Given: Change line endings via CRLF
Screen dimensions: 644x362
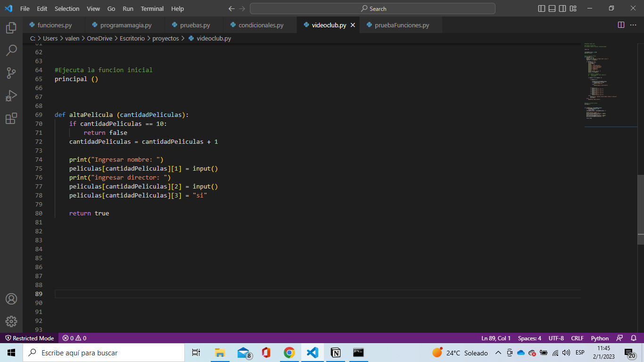Looking at the screenshot, I should click(577, 338).
